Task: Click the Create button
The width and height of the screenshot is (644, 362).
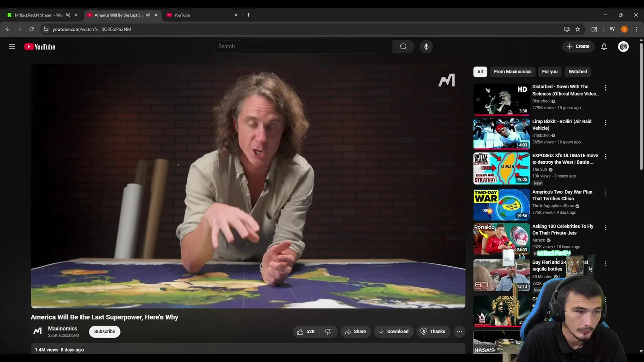Action: (578, 46)
